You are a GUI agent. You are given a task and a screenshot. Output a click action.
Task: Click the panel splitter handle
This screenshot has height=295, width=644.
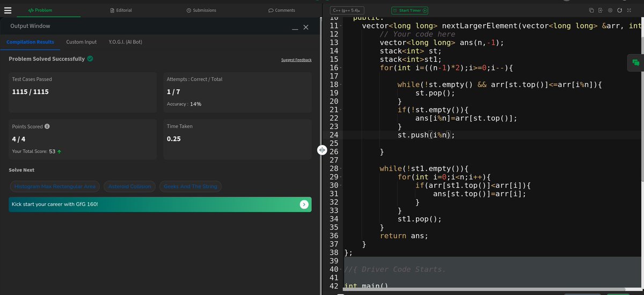[323, 150]
